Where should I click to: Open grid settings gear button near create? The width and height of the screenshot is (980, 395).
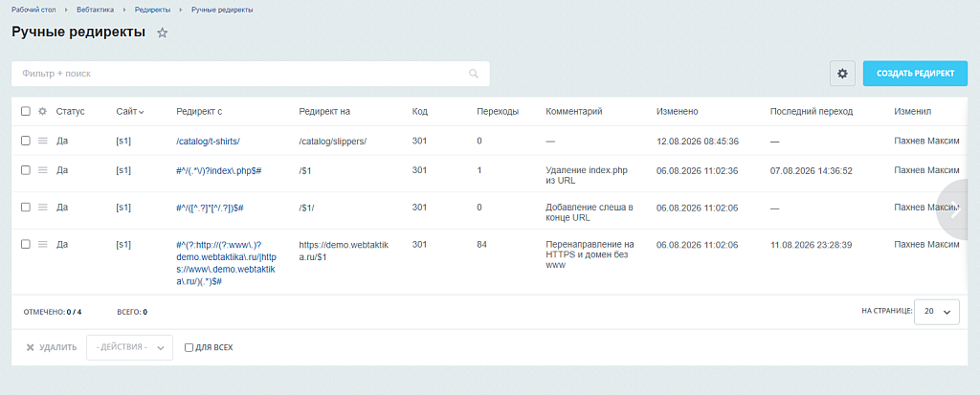coord(842,74)
